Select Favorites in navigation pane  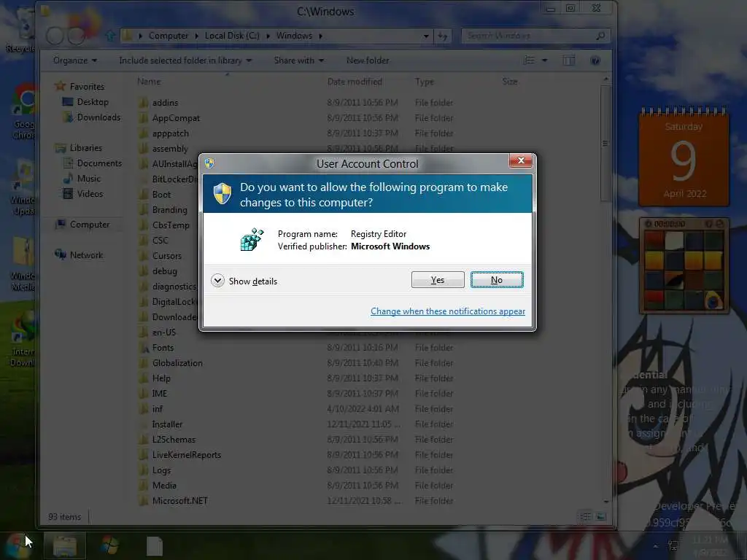pos(87,87)
